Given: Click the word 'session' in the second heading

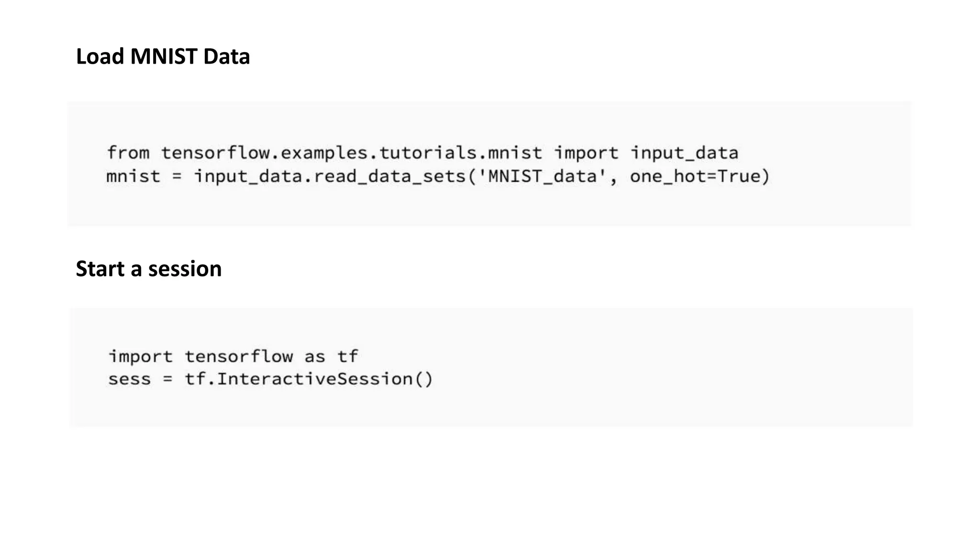Looking at the screenshot, I should point(185,269).
